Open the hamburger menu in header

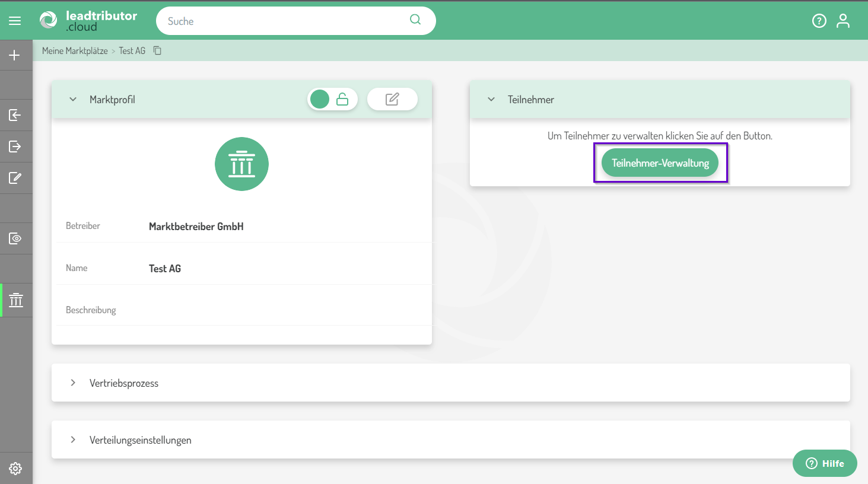point(15,21)
